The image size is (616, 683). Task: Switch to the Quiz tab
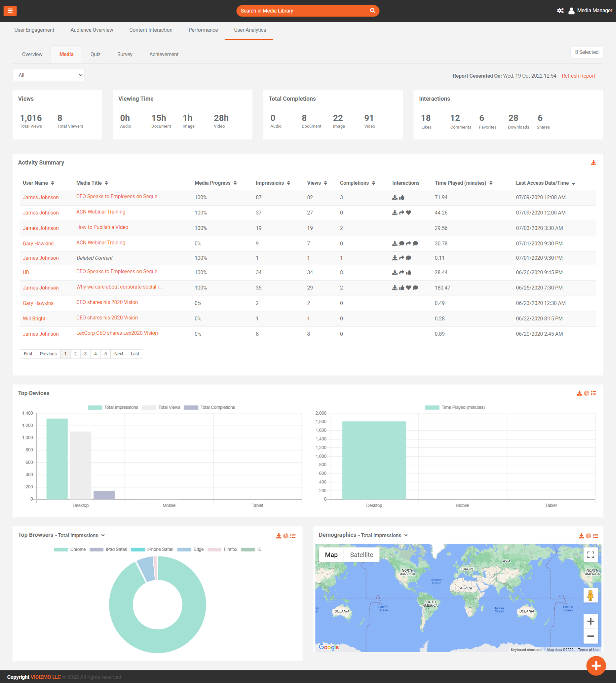[95, 54]
